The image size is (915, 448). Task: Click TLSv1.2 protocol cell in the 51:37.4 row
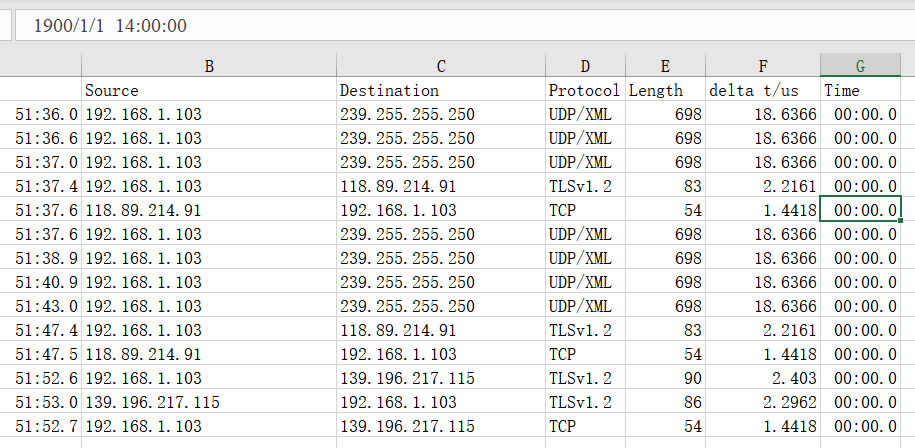click(585, 186)
